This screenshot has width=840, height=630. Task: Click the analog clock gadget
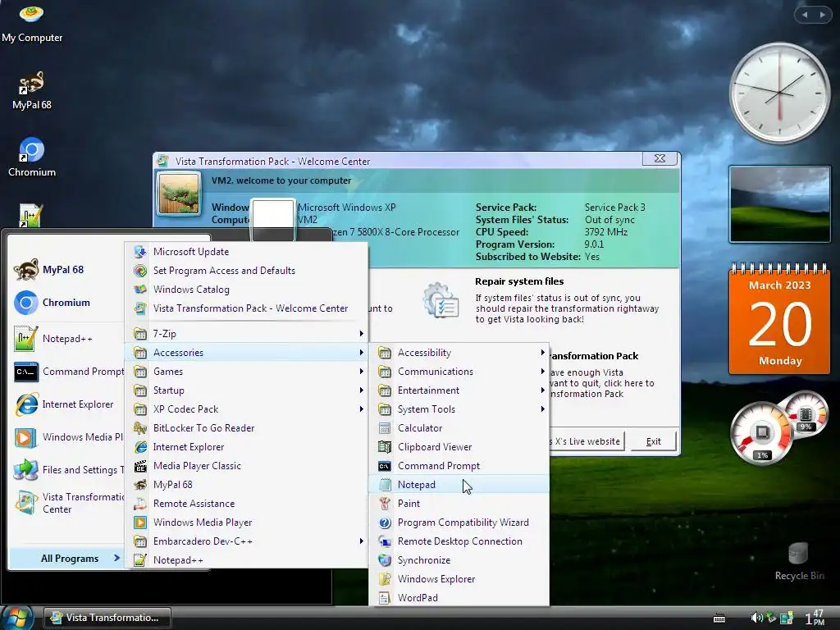779,94
